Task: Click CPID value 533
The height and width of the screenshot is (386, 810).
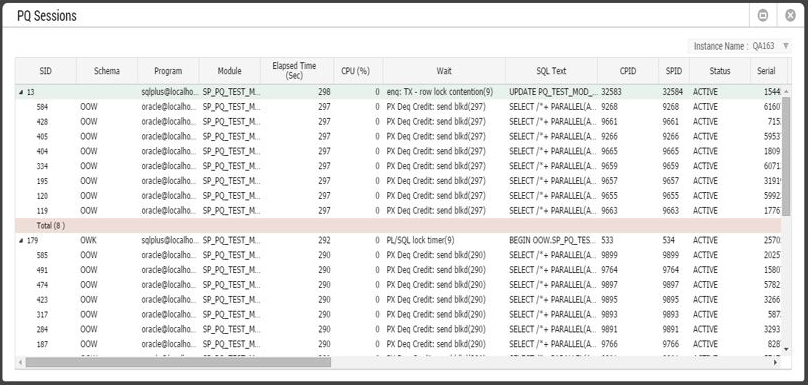Action: [607, 241]
